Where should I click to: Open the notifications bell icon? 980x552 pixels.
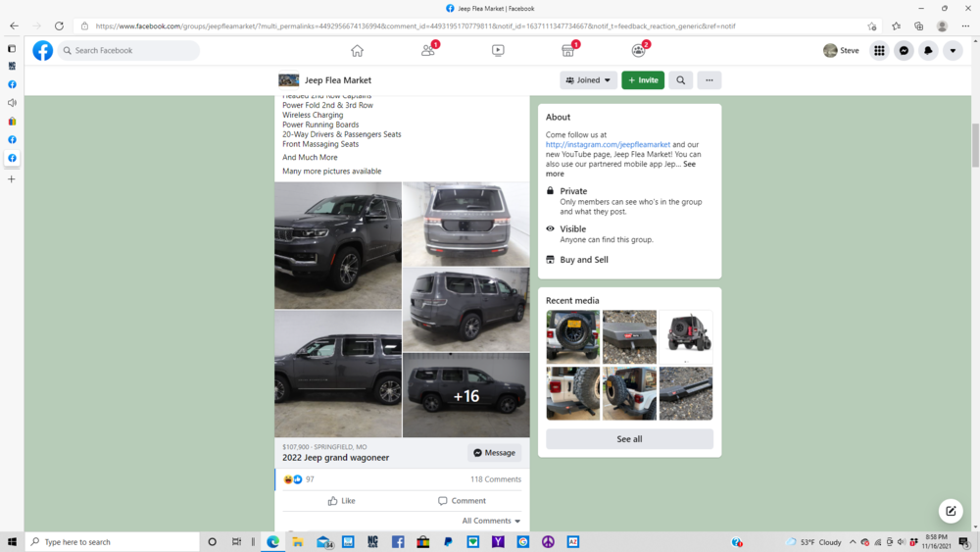pos(928,50)
